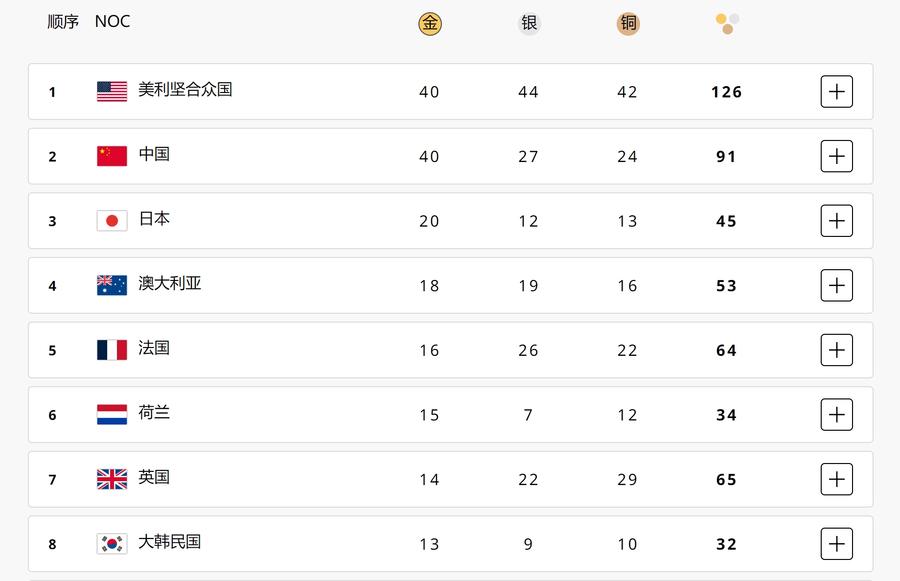Click the silver medal column icon
Viewport: 900px width, 581px height.
pos(529,24)
